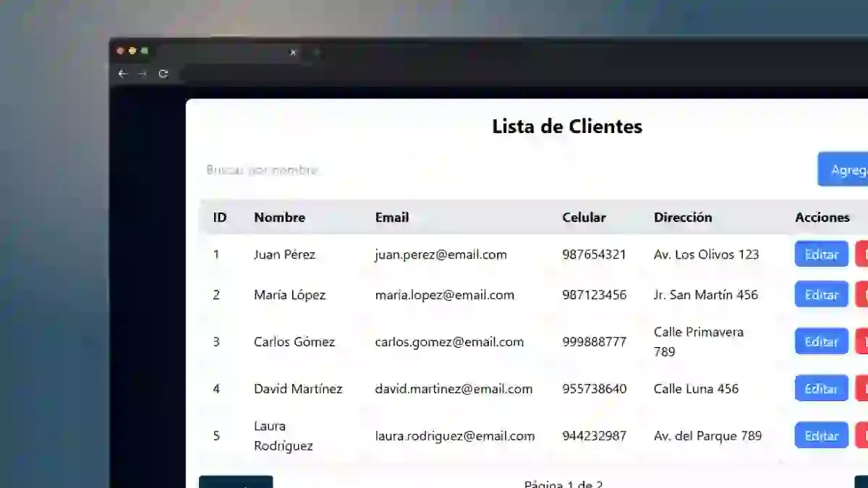Click the name 'María López'

[290, 295]
